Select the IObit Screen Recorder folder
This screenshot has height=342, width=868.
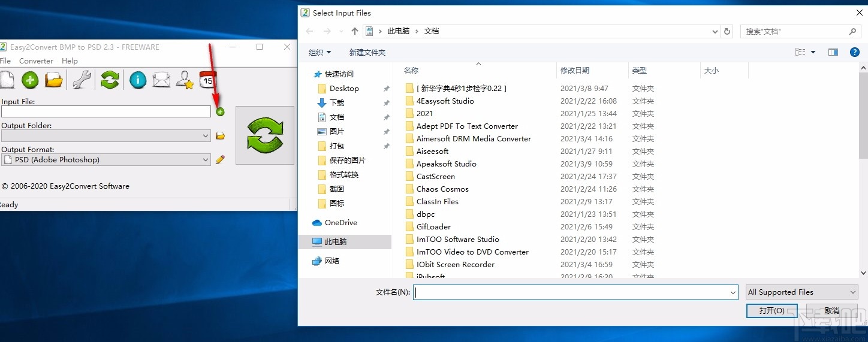[x=456, y=264]
